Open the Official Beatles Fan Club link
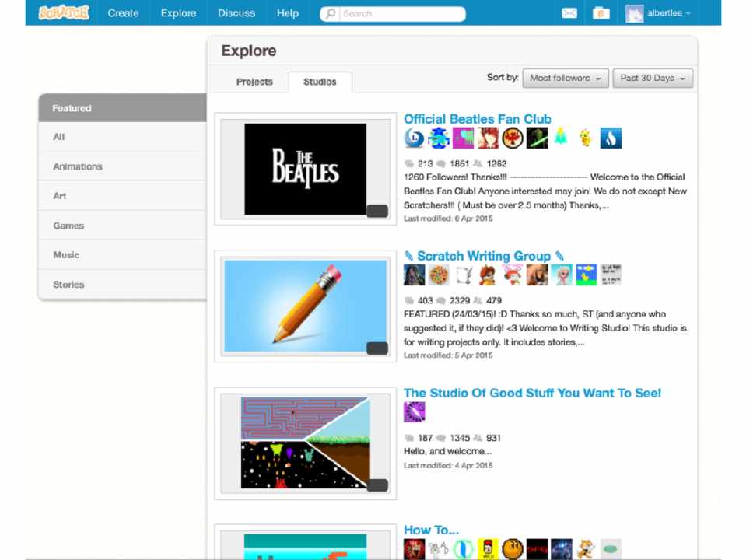Screen dimensions: 746x560 click(x=477, y=119)
